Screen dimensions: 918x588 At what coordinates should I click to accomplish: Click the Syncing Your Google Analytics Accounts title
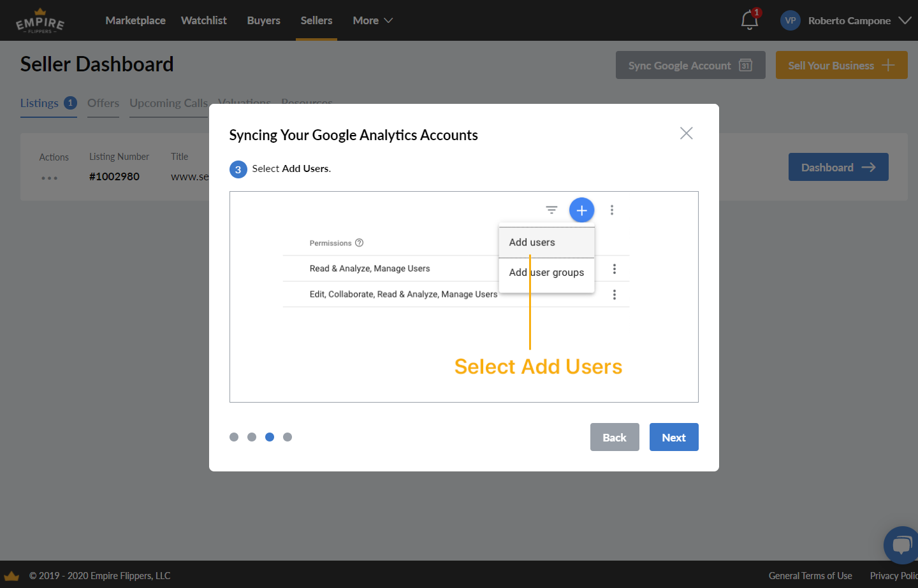click(x=353, y=135)
